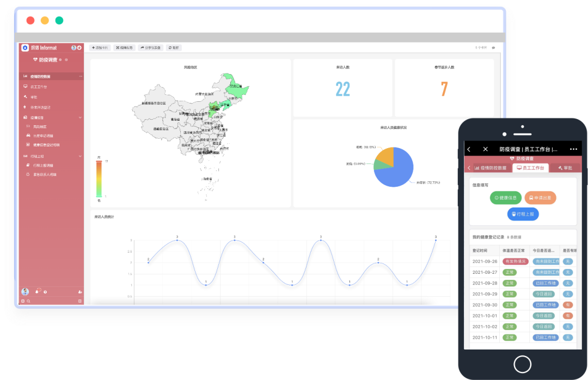The height and width of the screenshot is (380, 588).
Task: Tap the green 健康信息 button
Action: click(x=505, y=198)
